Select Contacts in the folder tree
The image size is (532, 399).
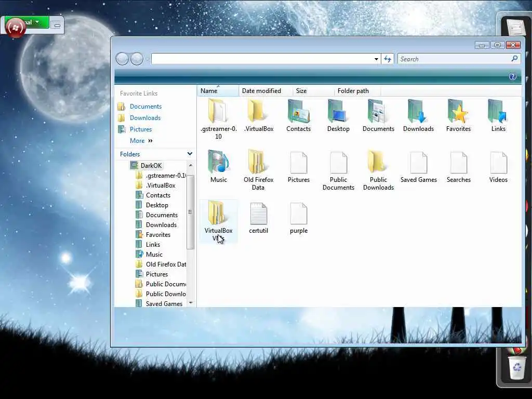pos(158,195)
